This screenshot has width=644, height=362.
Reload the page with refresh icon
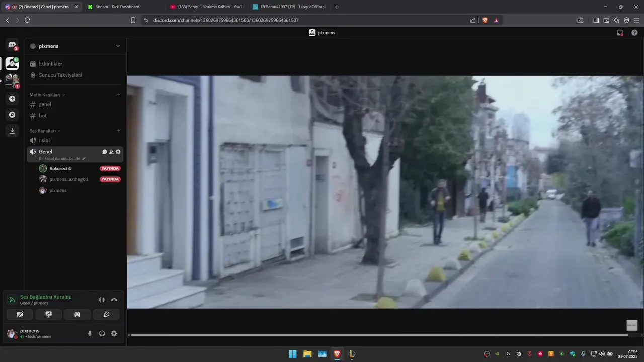click(27, 20)
